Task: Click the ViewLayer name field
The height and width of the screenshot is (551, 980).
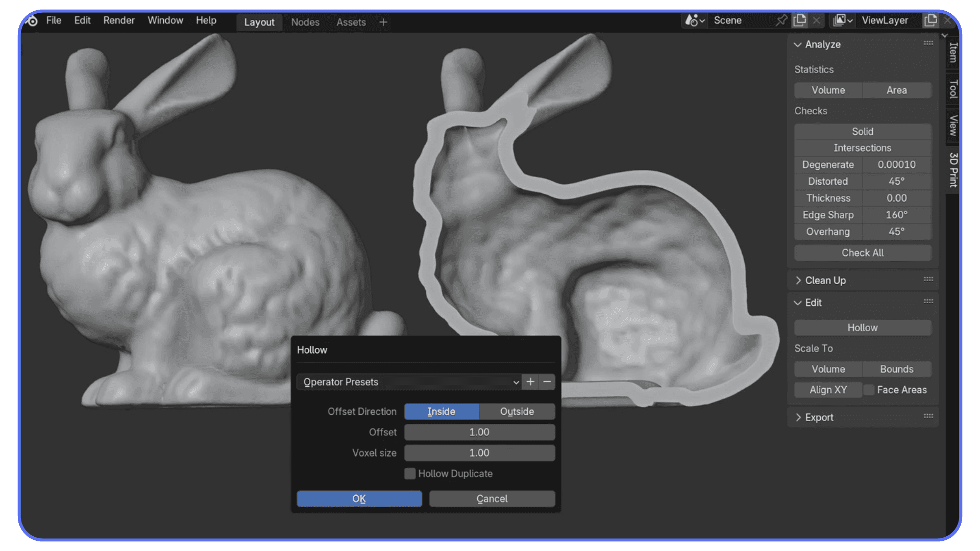Action: click(x=889, y=20)
